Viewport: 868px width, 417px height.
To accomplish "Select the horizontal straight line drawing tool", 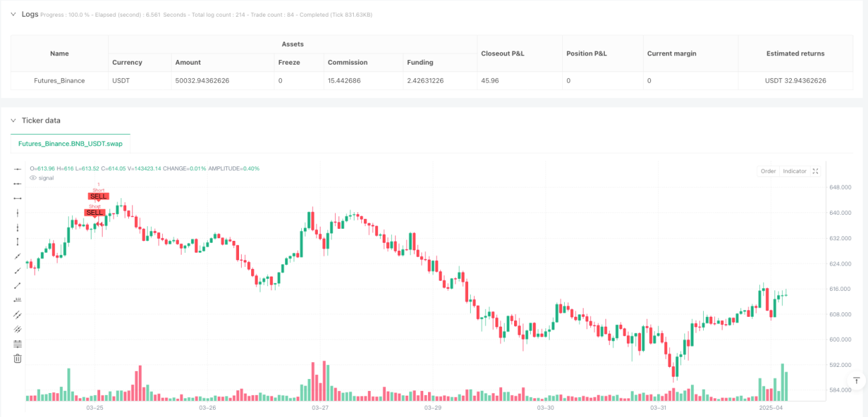I will click(18, 169).
